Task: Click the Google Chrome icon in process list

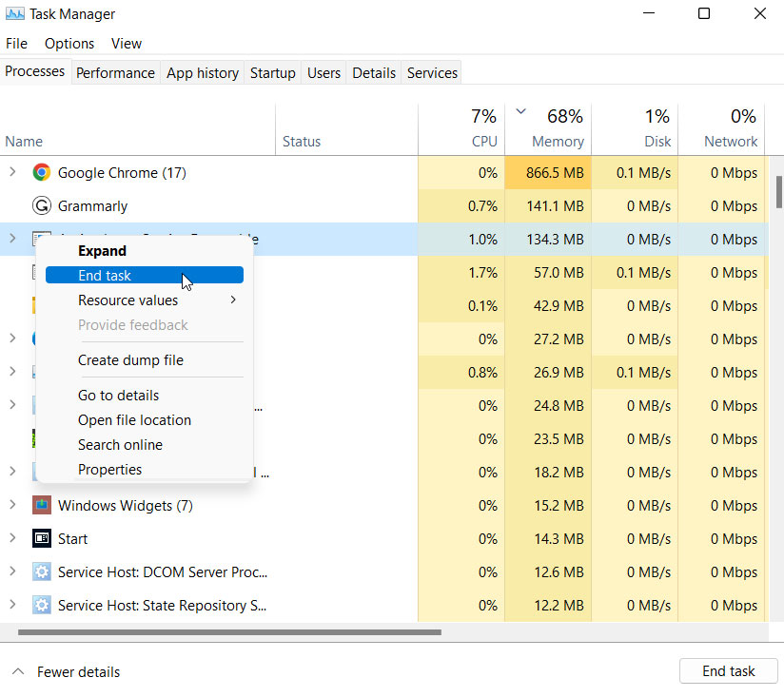Action: tap(42, 172)
